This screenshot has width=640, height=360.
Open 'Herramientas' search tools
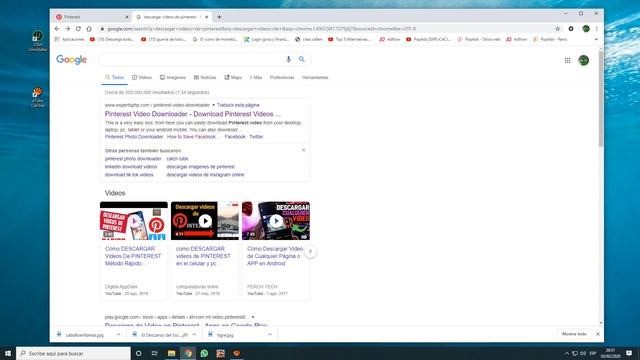pos(315,78)
